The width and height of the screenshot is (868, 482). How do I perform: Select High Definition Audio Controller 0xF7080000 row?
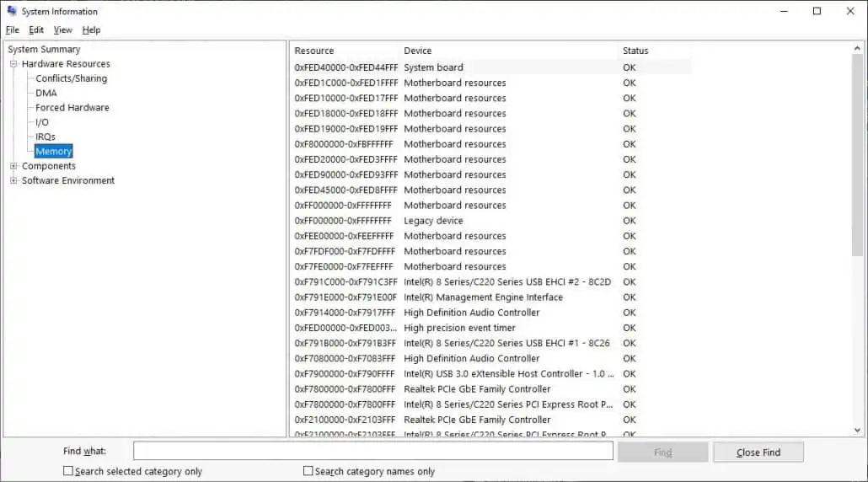pos(491,359)
